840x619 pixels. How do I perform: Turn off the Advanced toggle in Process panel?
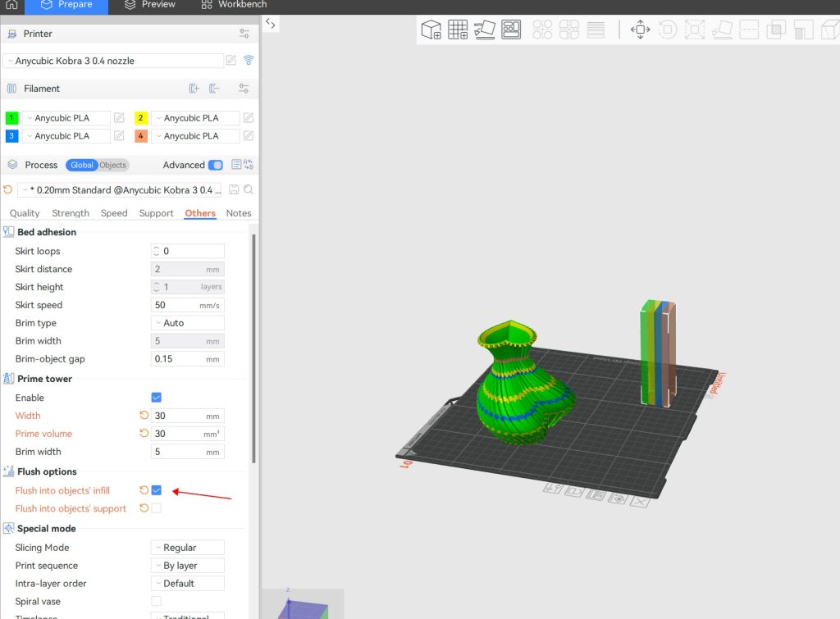(x=215, y=165)
